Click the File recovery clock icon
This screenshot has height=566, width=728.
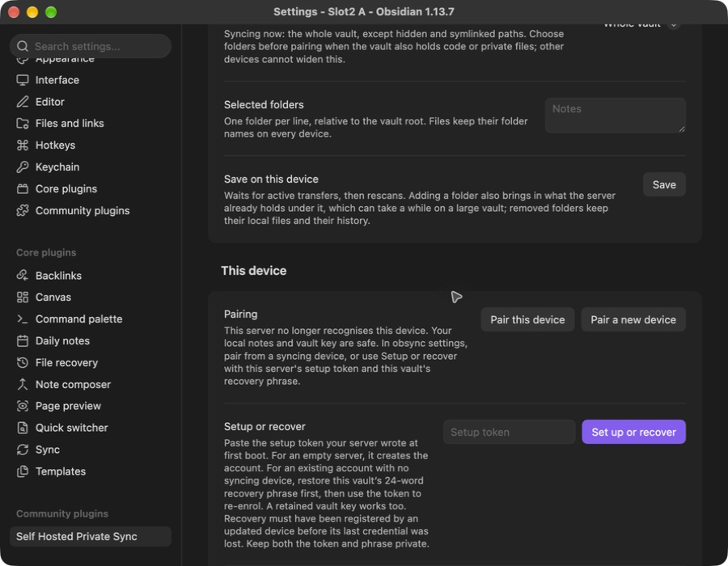[23, 363]
